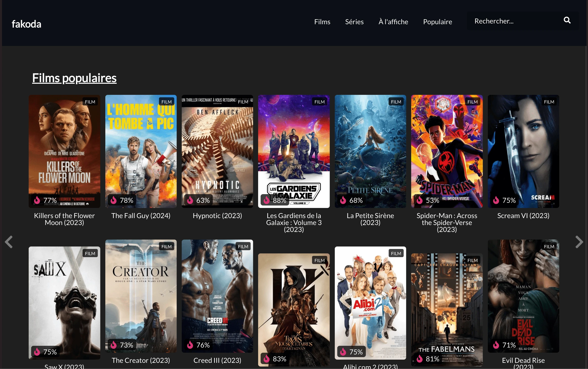Go to previous carousel page arrow
The width and height of the screenshot is (588, 369).
(9, 242)
